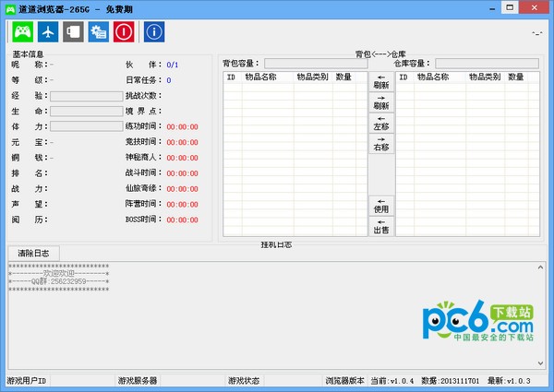Image resolution: width=554 pixels, height=392 pixels.
Task: Select the 清除日志 tab
Action: coord(33,253)
